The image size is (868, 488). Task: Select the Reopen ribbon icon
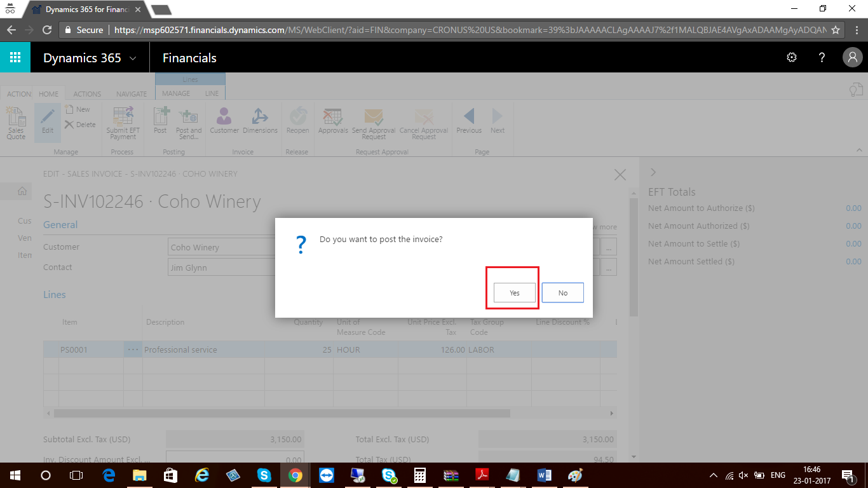pyautogui.click(x=297, y=121)
